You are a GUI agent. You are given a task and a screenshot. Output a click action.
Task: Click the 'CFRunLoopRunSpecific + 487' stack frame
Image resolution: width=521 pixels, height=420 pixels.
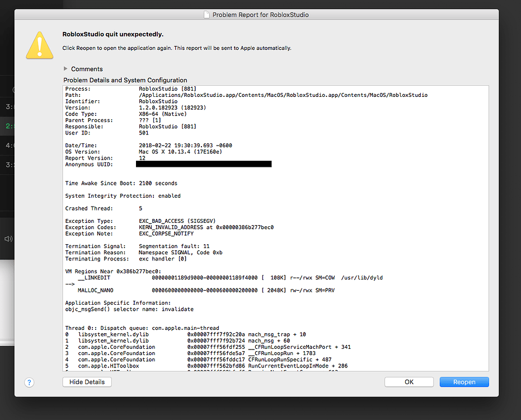pos(290,360)
